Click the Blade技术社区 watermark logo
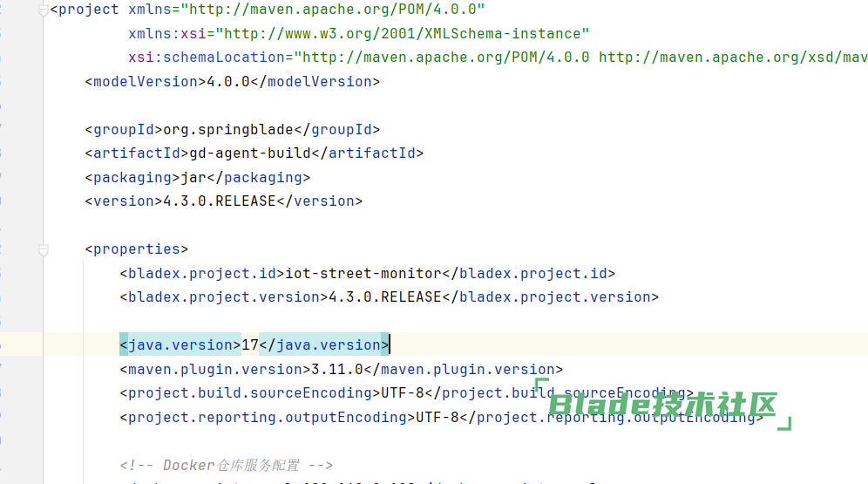Image resolution: width=868 pixels, height=484 pixels. [x=662, y=405]
